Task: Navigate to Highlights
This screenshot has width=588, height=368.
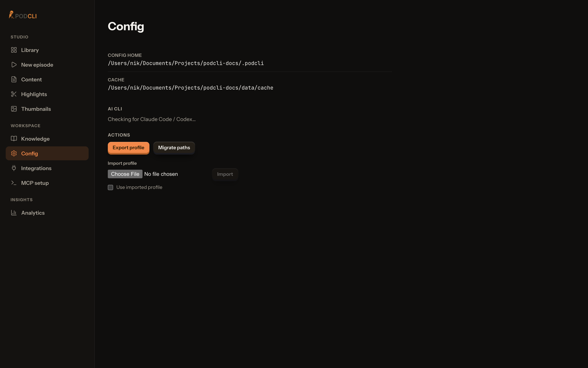Action: click(47, 94)
